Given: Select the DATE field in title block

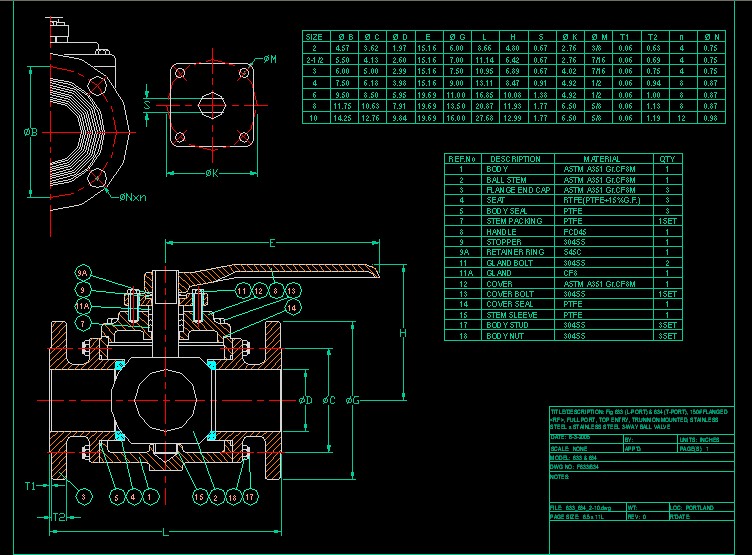Looking at the screenshot, I should pyautogui.click(x=586, y=438).
